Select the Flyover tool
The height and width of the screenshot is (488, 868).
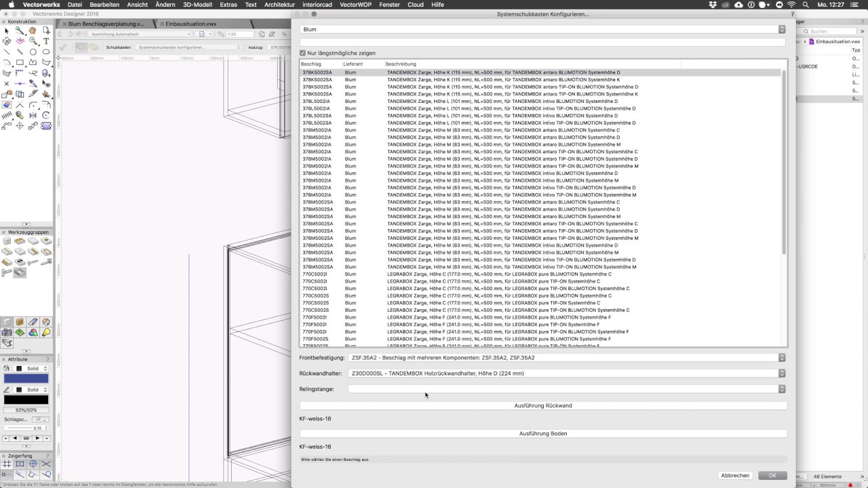coord(7,41)
